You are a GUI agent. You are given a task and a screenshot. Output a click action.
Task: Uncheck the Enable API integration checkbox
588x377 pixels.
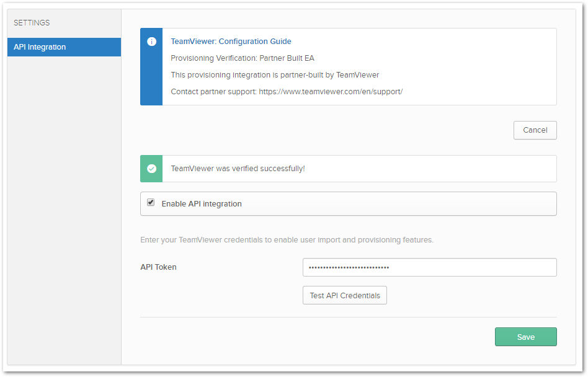[151, 202]
